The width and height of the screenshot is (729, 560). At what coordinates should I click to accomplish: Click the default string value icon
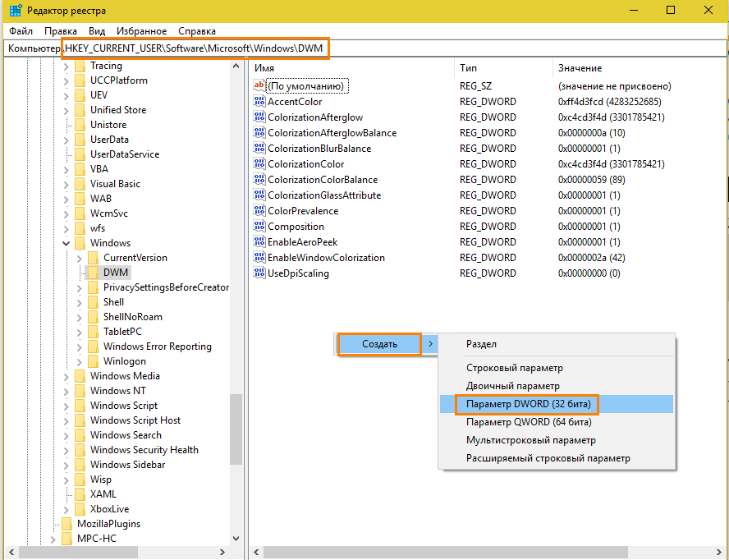[x=259, y=86]
